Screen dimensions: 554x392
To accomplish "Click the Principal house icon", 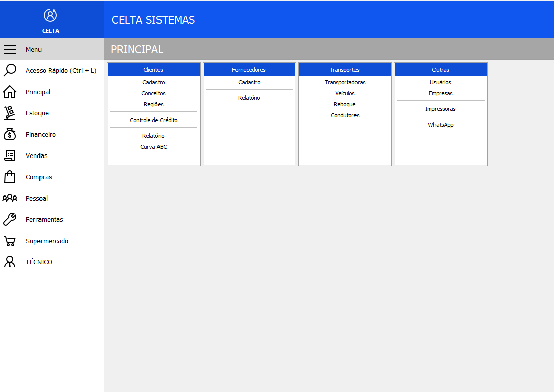I will (x=10, y=92).
